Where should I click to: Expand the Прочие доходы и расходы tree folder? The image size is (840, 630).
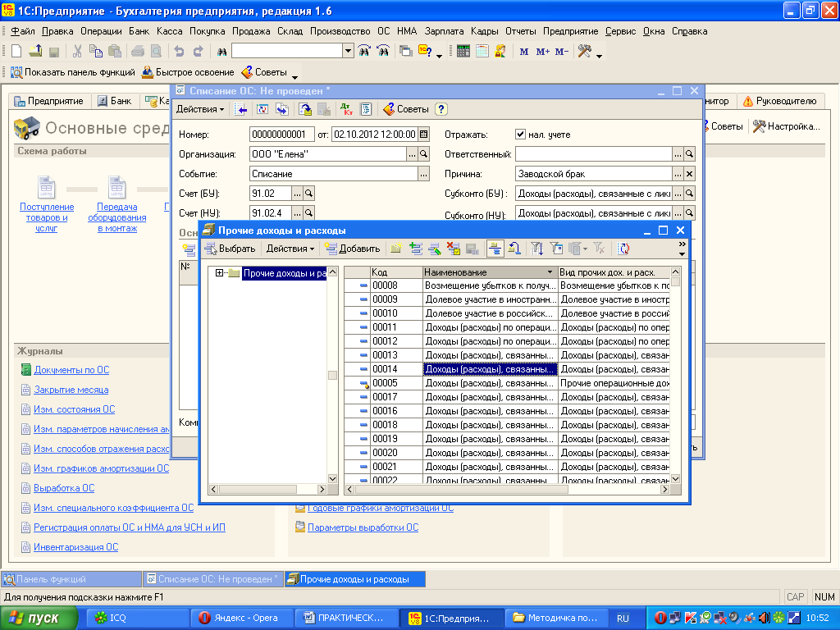coord(219,273)
